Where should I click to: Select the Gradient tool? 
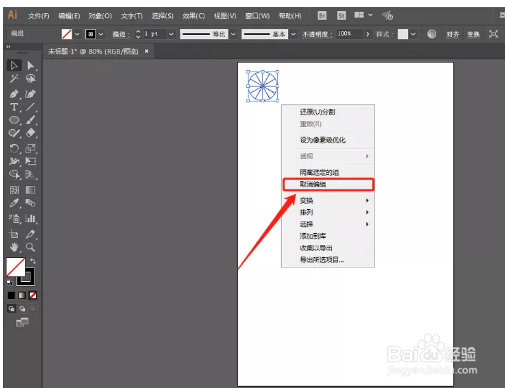(30, 190)
